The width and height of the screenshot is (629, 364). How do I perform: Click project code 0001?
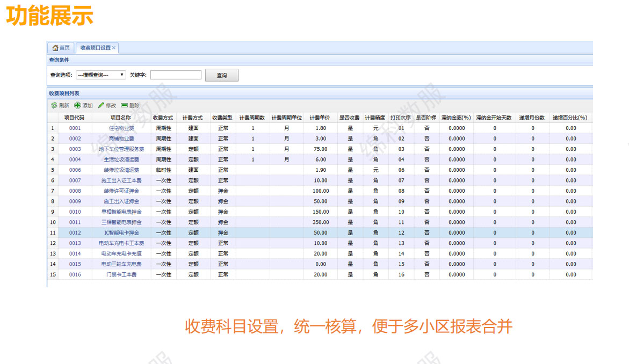point(75,128)
